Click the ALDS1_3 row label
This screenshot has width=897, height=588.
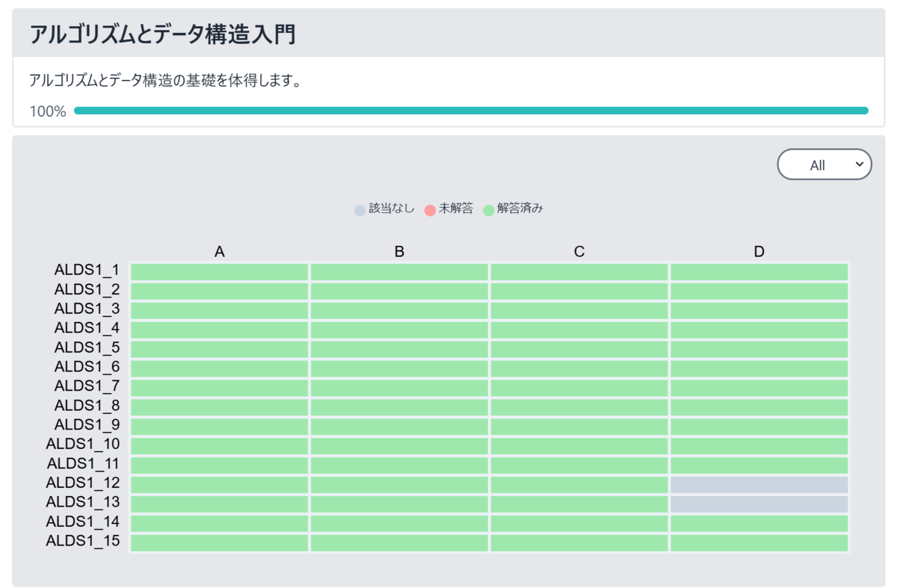87,309
